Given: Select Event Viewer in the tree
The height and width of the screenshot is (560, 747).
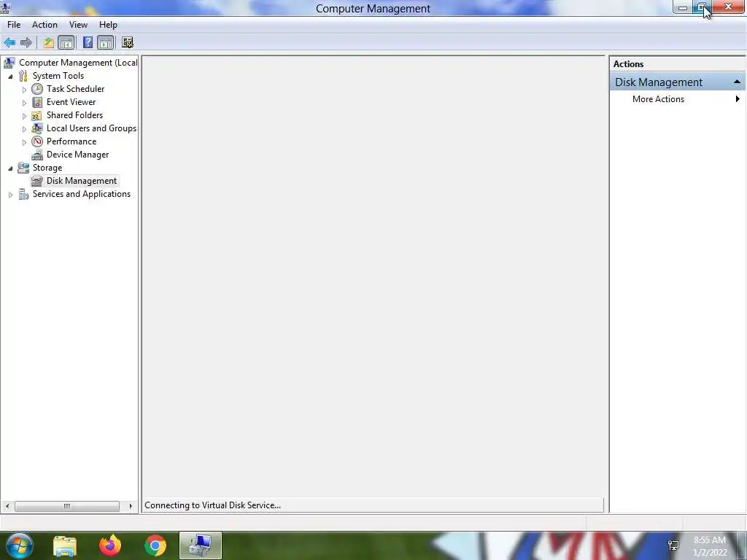Looking at the screenshot, I should pos(71,102).
